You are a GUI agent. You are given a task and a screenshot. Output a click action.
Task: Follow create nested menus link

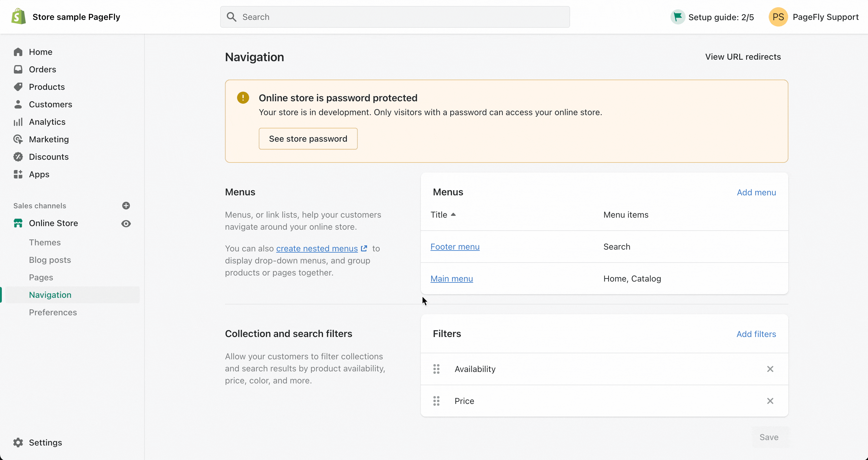pyautogui.click(x=317, y=248)
